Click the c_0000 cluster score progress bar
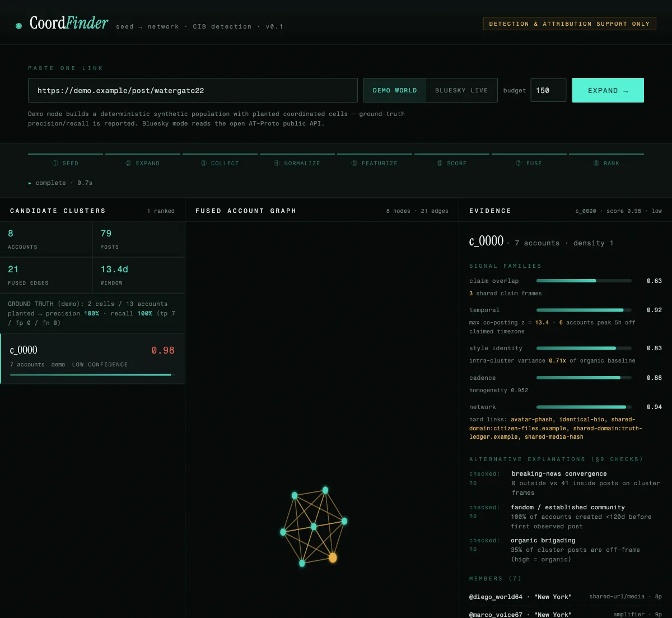 pyautogui.click(x=92, y=375)
